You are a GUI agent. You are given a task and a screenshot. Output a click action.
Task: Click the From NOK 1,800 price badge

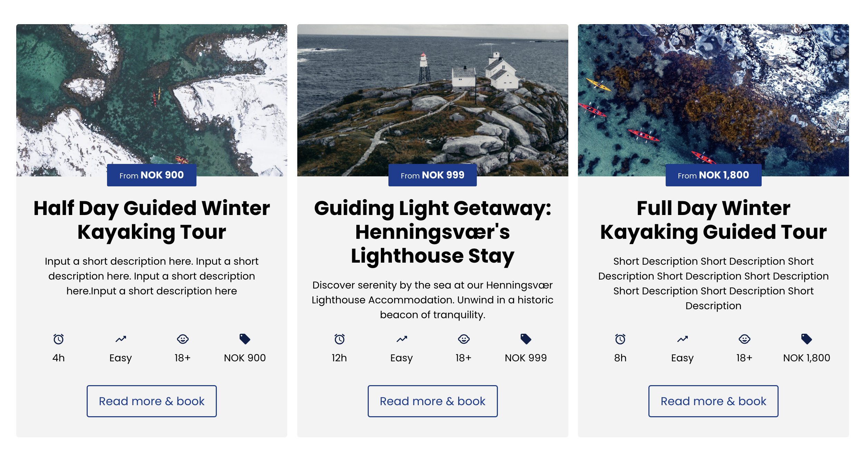click(713, 175)
